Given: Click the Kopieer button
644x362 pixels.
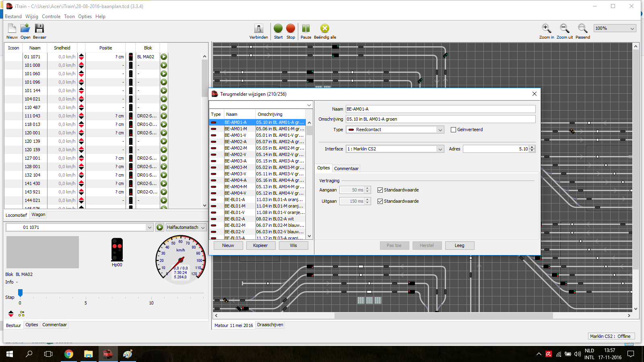Looking at the screenshot, I should point(260,245).
